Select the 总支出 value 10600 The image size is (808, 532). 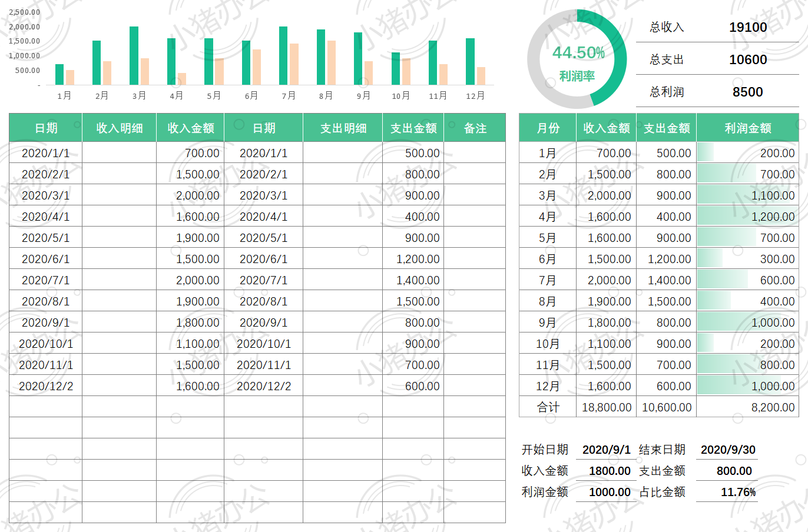[748, 59]
